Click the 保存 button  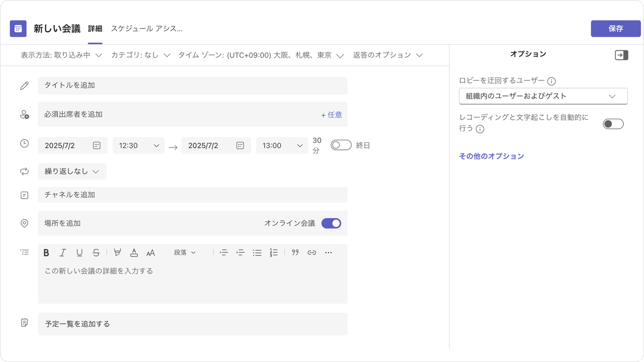click(x=616, y=29)
